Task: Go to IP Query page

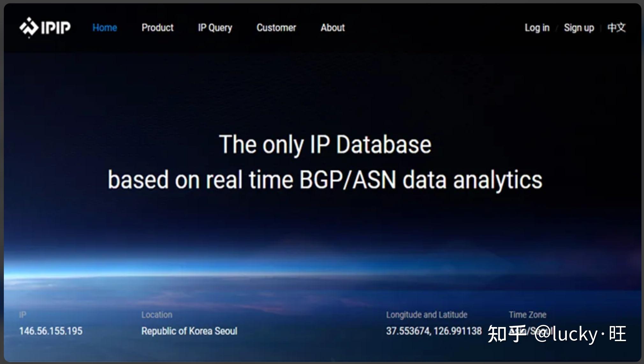Action: (215, 28)
